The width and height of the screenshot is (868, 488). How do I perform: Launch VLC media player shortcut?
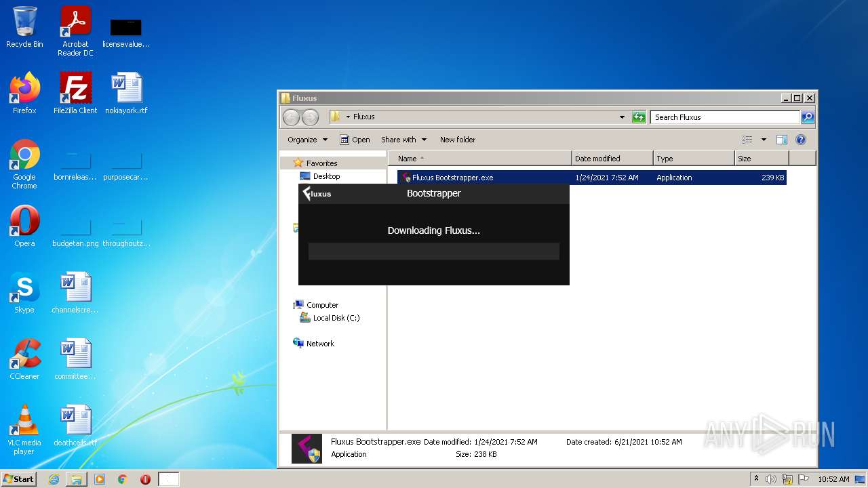[24, 430]
